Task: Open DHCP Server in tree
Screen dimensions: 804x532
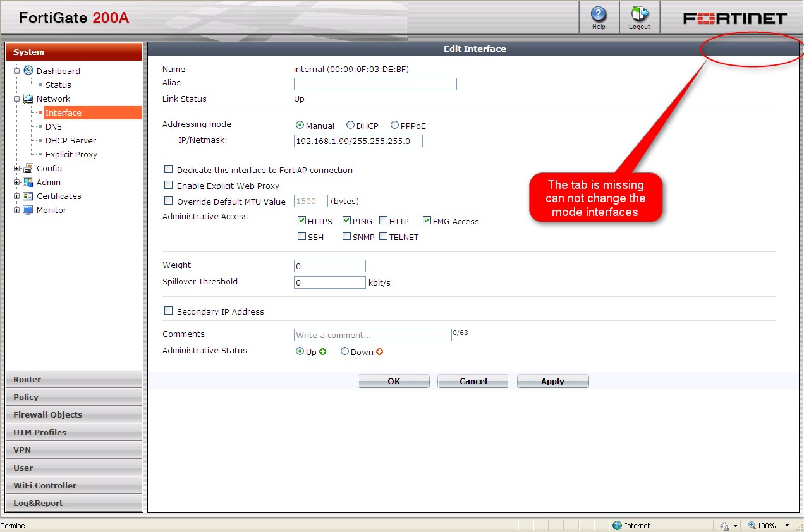Action: coord(71,140)
